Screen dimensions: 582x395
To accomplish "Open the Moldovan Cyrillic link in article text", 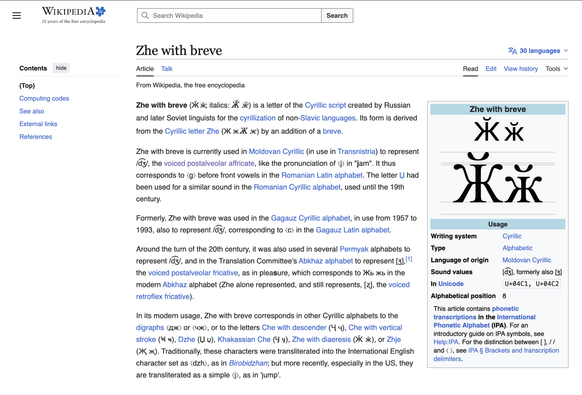I will [276, 151].
